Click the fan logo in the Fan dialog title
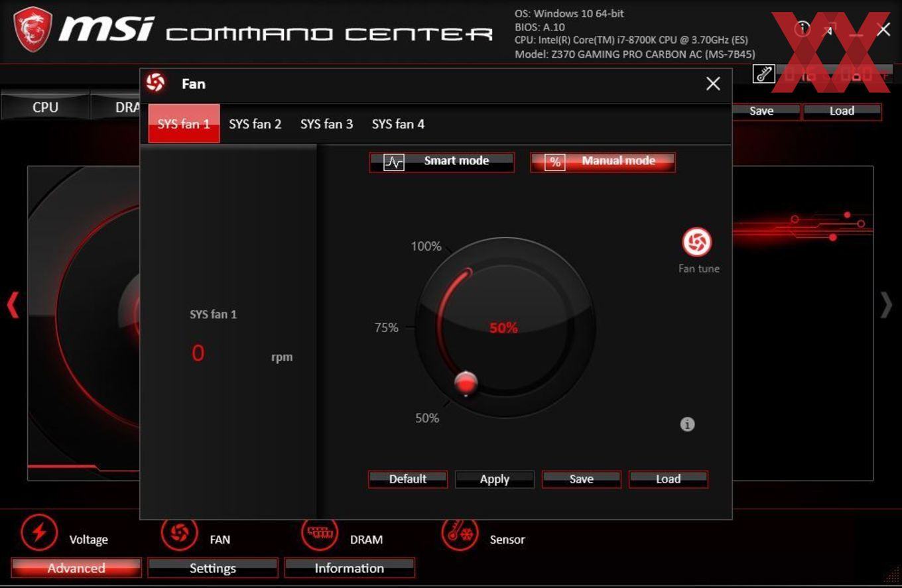902x588 pixels. (155, 83)
